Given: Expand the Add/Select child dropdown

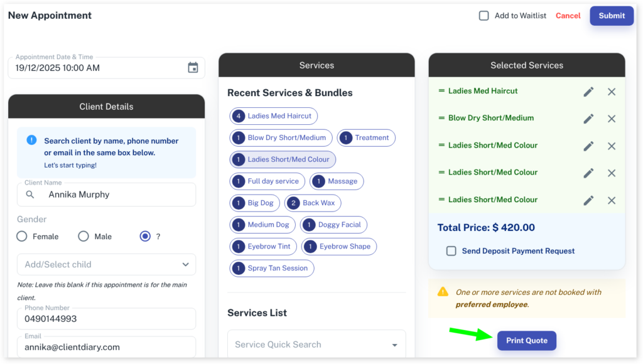Looking at the screenshot, I should pos(185,265).
